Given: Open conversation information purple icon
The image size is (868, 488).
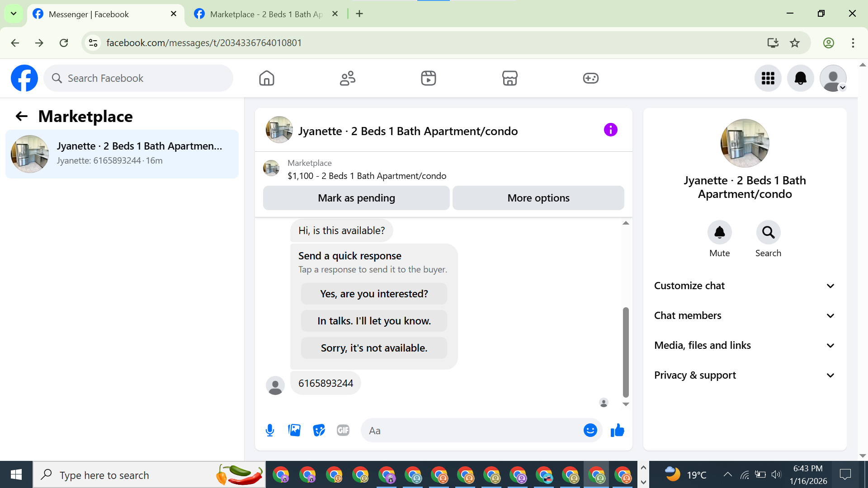Looking at the screenshot, I should (610, 130).
